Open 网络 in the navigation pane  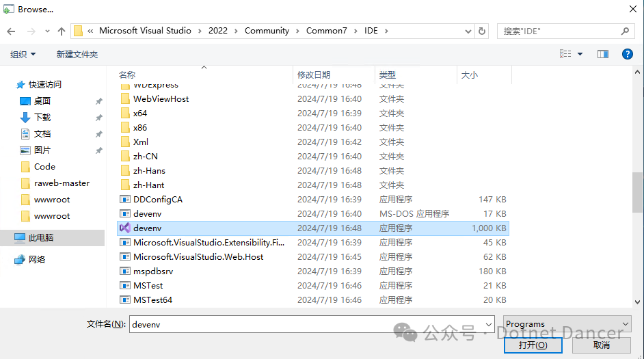(x=37, y=260)
